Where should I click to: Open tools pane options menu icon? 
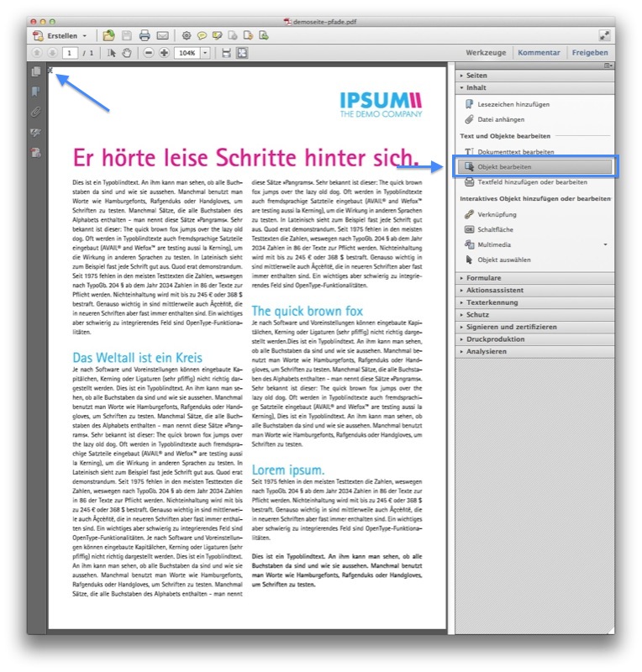(x=608, y=66)
